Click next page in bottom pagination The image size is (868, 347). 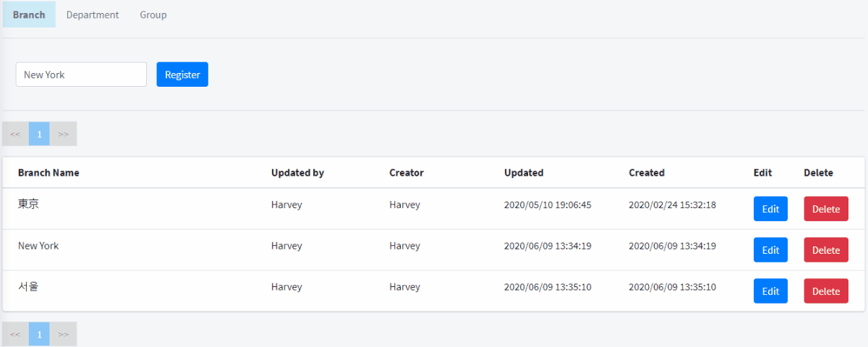click(64, 334)
